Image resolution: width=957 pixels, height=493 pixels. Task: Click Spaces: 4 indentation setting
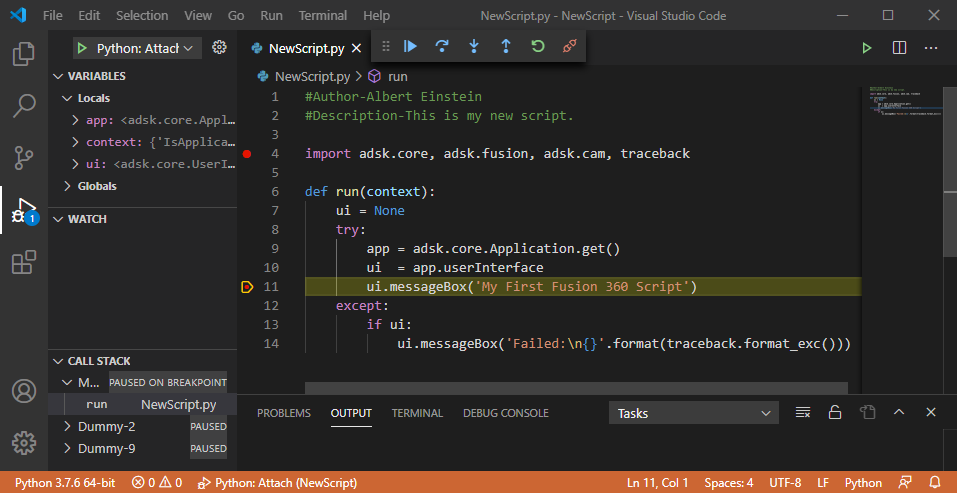tap(729, 483)
